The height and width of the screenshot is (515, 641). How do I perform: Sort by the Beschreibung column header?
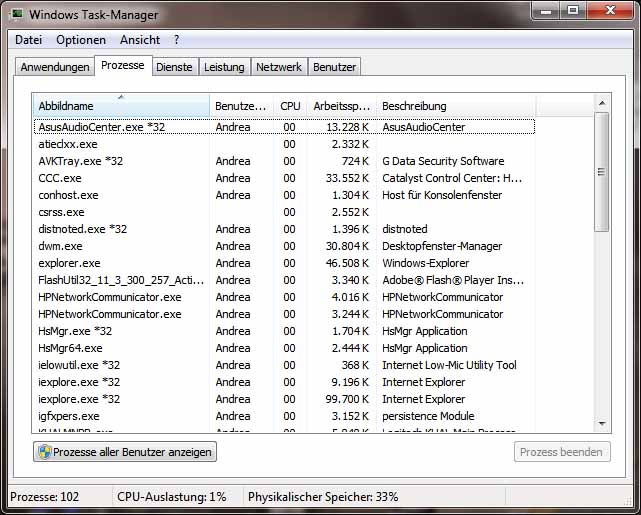coord(455,106)
